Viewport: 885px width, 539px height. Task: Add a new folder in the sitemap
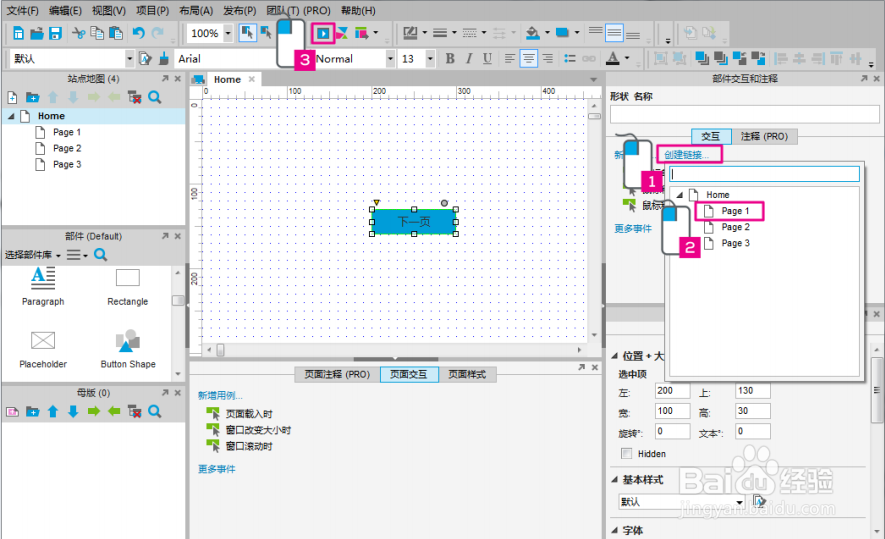point(32,98)
